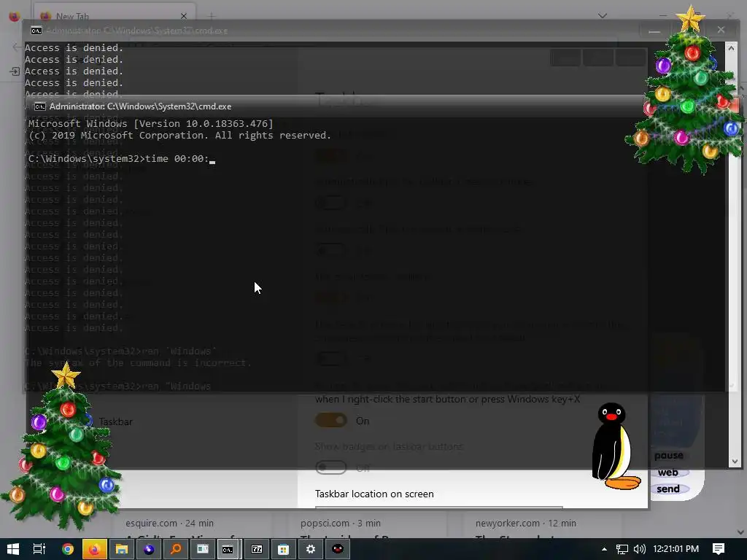The width and height of the screenshot is (747, 560).
Task: Open Firefox's list-all-tabs chevron
Action: tap(602, 16)
